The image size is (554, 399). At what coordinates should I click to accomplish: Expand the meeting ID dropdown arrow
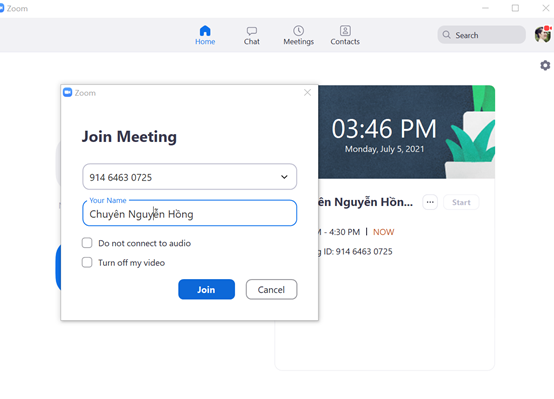tap(284, 177)
